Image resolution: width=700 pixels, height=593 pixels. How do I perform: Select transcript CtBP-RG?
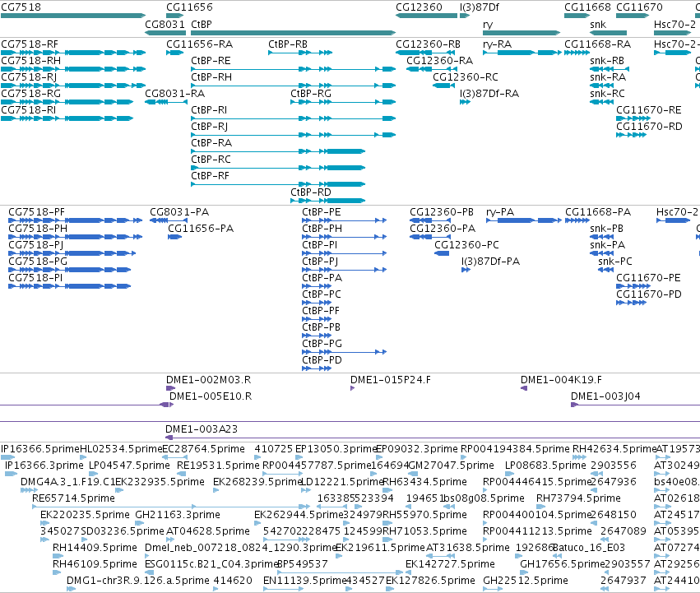coord(343,102)
